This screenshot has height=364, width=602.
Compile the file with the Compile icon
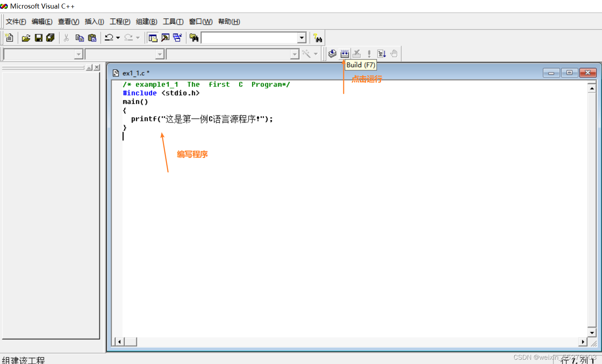[x=332, y=54]
